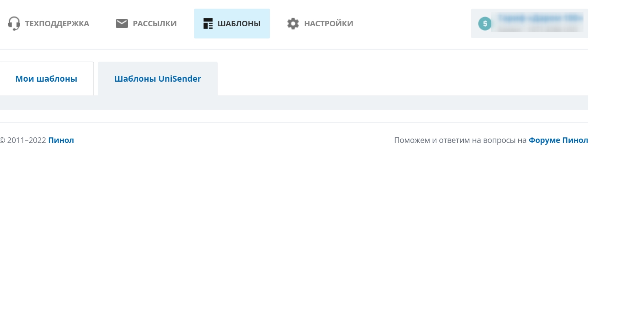Open the Техподдержка menu item
Viewport: 644px width, 318px height.
[57, 24]
